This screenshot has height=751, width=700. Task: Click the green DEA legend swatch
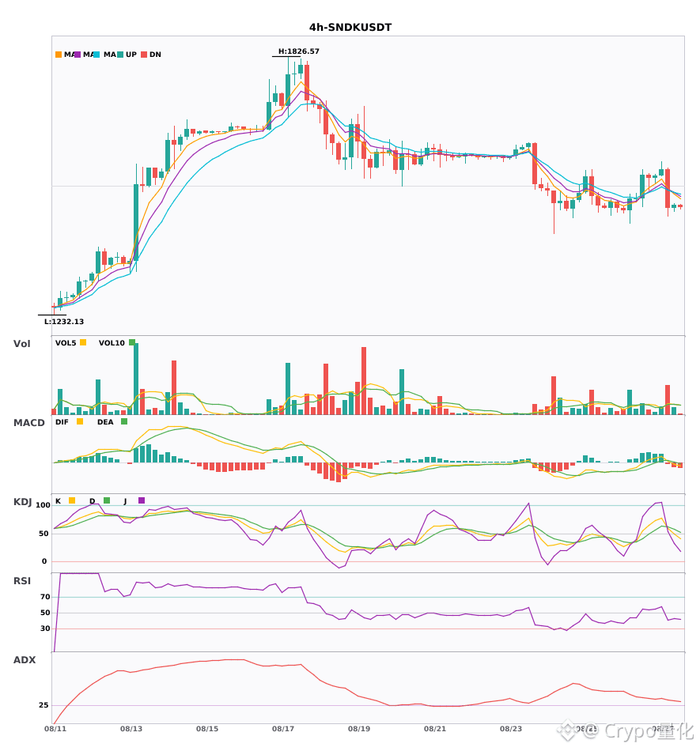point(124,421)
